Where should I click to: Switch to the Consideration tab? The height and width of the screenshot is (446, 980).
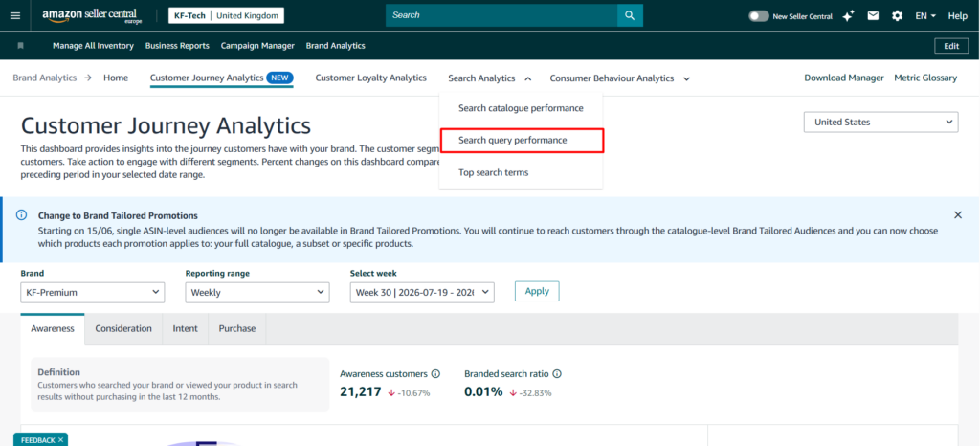click(123, 328)
